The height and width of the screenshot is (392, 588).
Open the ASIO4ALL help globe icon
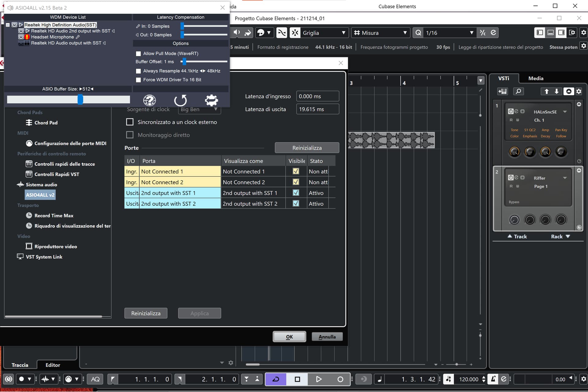pos(149,100)
